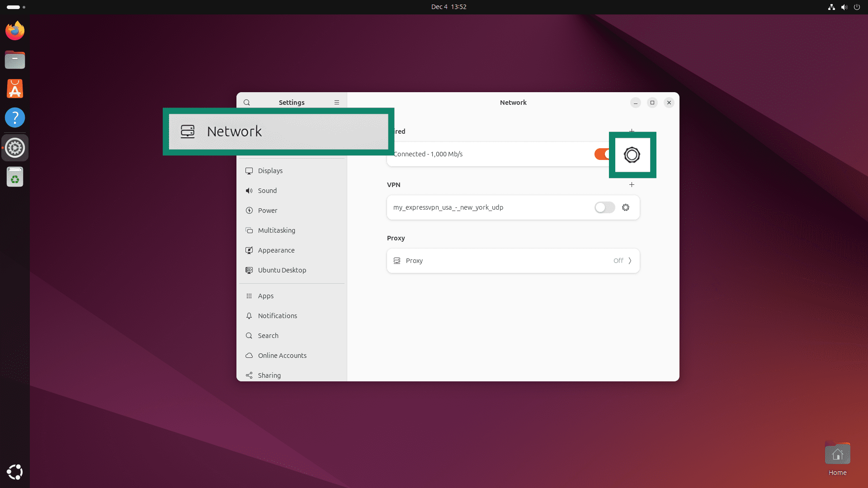Click the "VPN" section heading
Image resolution: width=868 pixels, height=488 pixels.
(394, 185)
